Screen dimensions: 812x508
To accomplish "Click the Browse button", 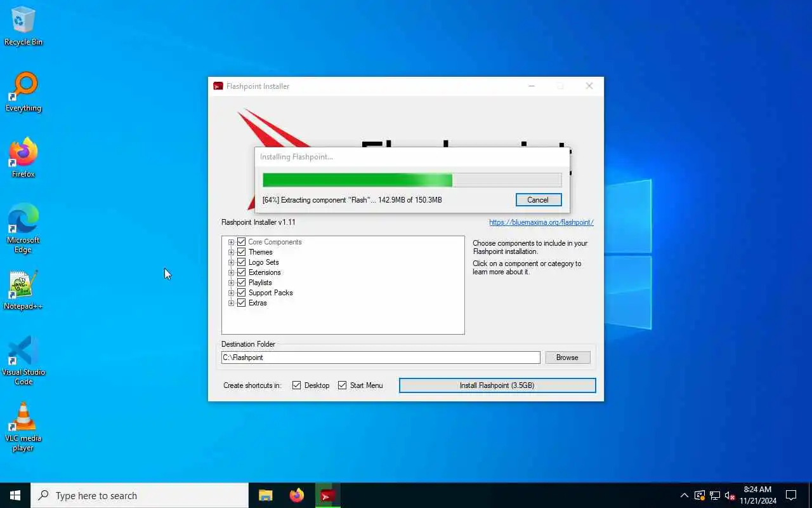I will pos(567,358).
